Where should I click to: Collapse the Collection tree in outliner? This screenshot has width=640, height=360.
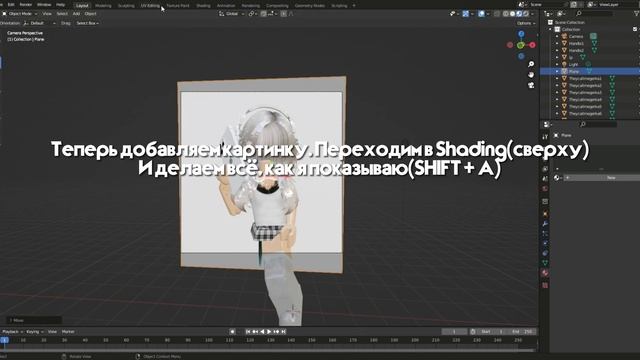[x=551, y=29]
